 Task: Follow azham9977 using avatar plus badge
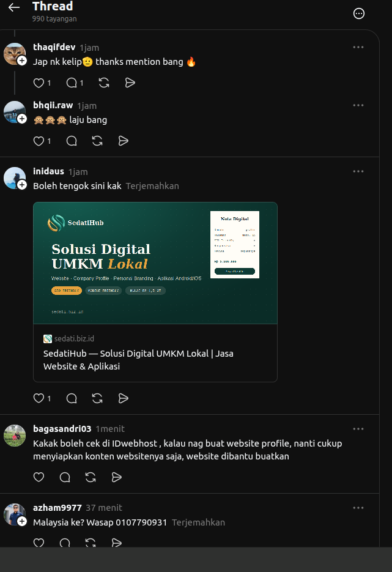coord(22,521)
